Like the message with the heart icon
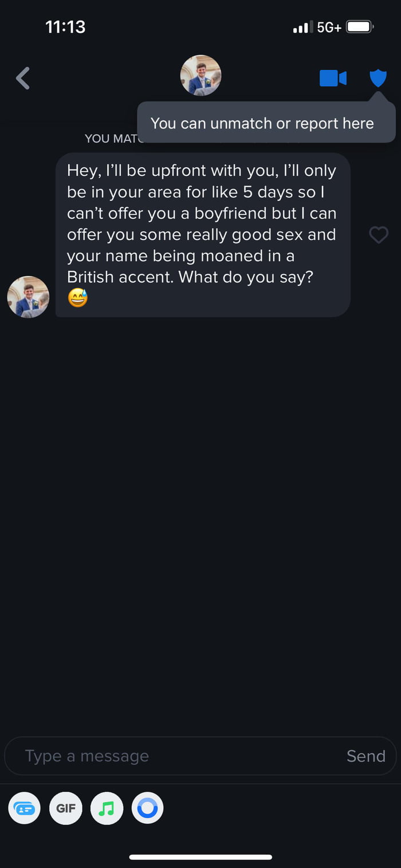This screenshot has width=401, height=868. point(378,235)
